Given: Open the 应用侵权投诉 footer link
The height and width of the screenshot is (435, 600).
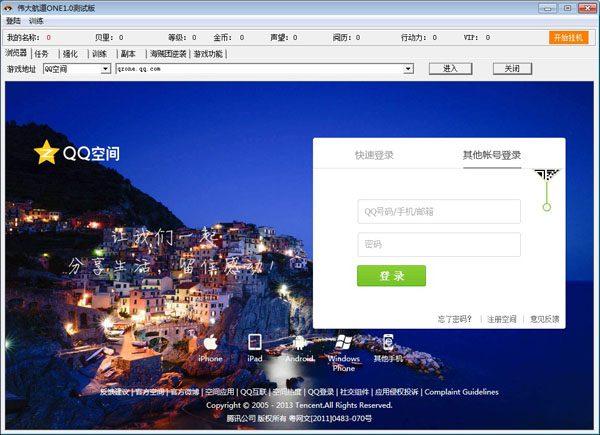Looking at the screenshot, I should pos(397,392).
